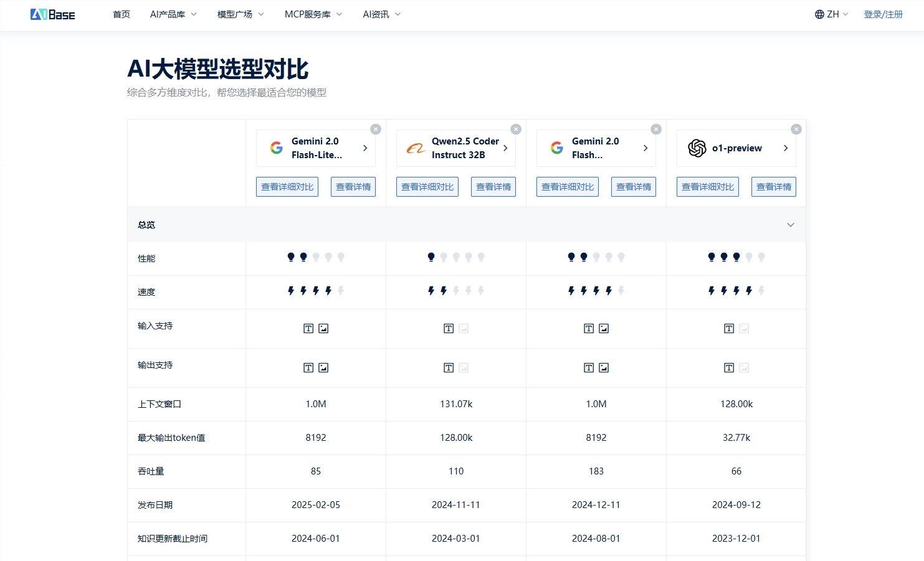This screenshot has height=561, width=924.
Task: Expand the AI产品库 menu
Action: pos(173,14)
